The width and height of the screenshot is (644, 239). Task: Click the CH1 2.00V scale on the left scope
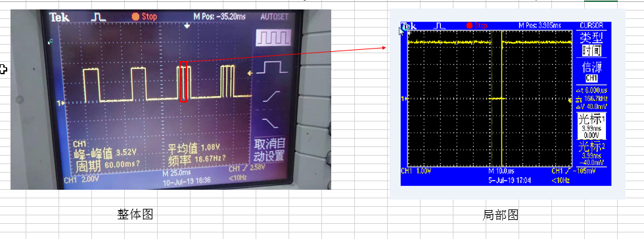tap(81, 179)
